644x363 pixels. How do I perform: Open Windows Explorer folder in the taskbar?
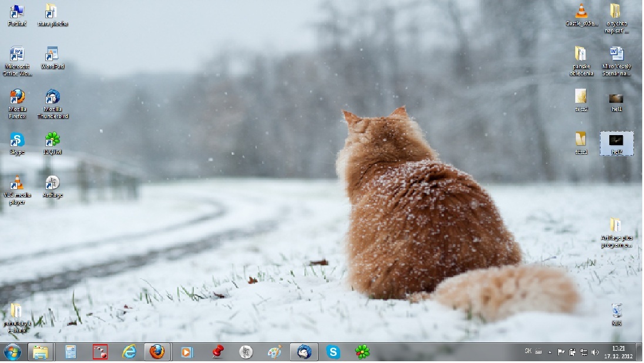pyautogui.click(x=41, y=352)
